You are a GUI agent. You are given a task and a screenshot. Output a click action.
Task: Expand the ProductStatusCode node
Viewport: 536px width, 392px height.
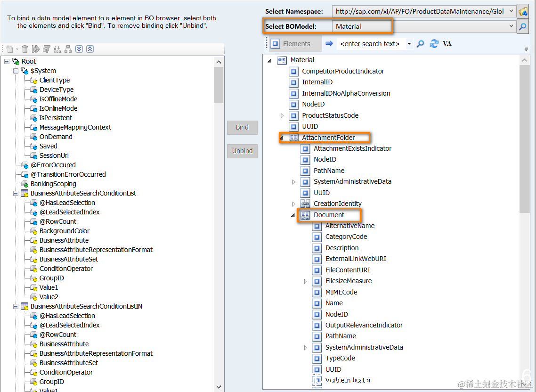coord(282,115)
